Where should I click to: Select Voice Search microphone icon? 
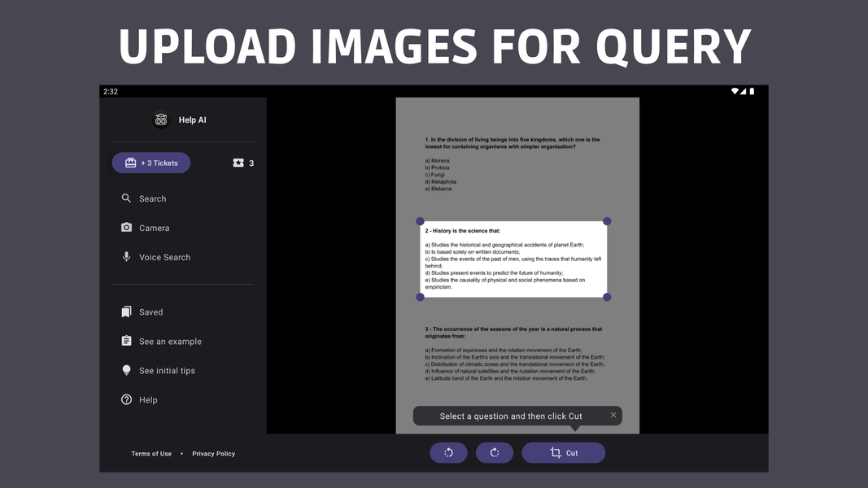126,257
